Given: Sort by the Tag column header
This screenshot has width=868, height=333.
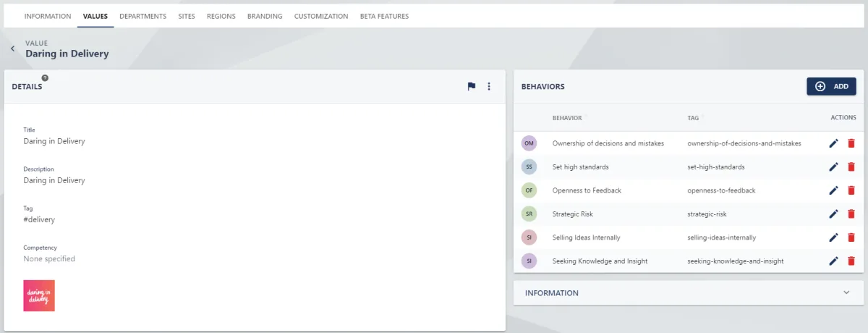Looking at the screenshot, I should (693, 117).
